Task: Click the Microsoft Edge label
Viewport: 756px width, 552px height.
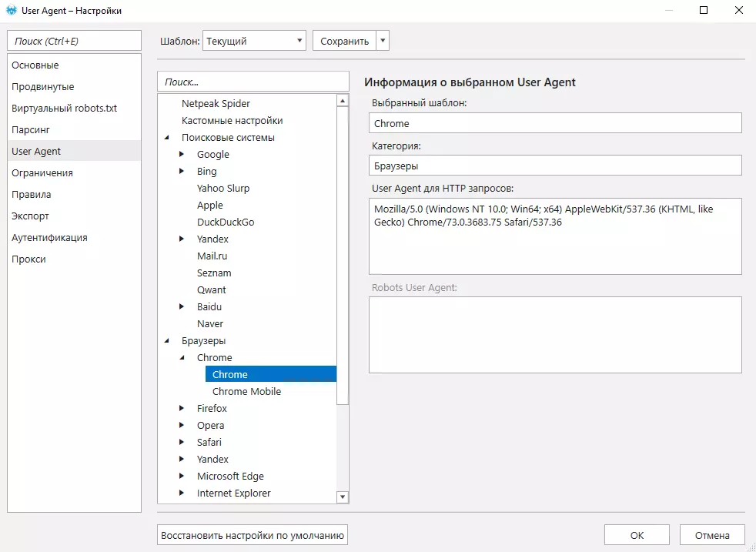Action: tap(230, 476)
